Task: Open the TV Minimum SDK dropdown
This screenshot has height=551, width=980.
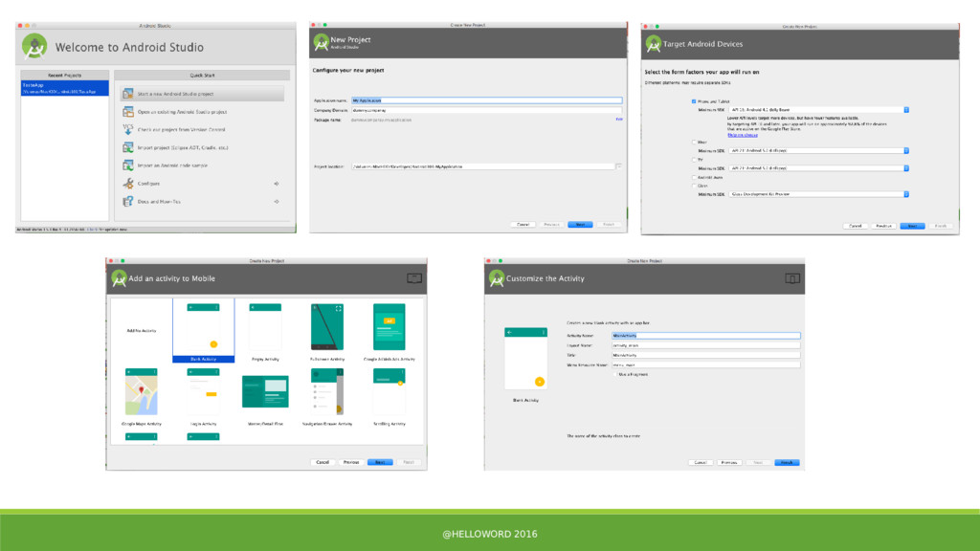Action: point(819,168)
